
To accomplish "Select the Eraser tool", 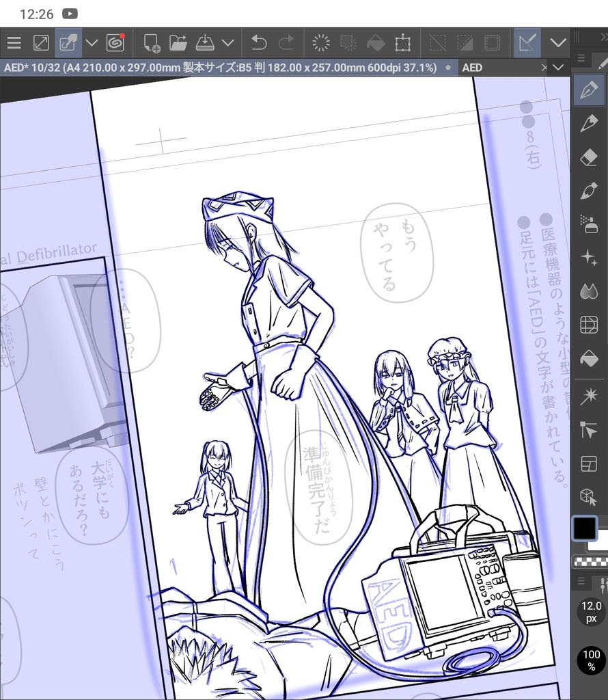I will tap(589, 157).
